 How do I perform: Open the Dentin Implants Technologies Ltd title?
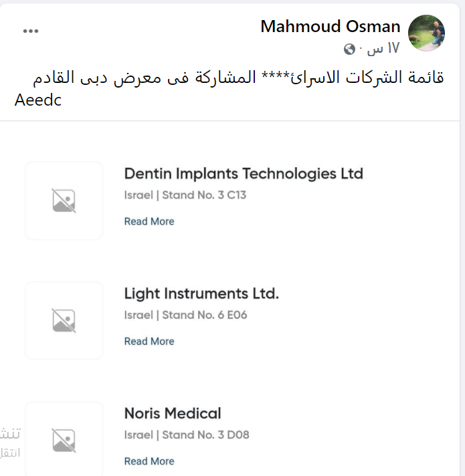(x=244, y=174)
